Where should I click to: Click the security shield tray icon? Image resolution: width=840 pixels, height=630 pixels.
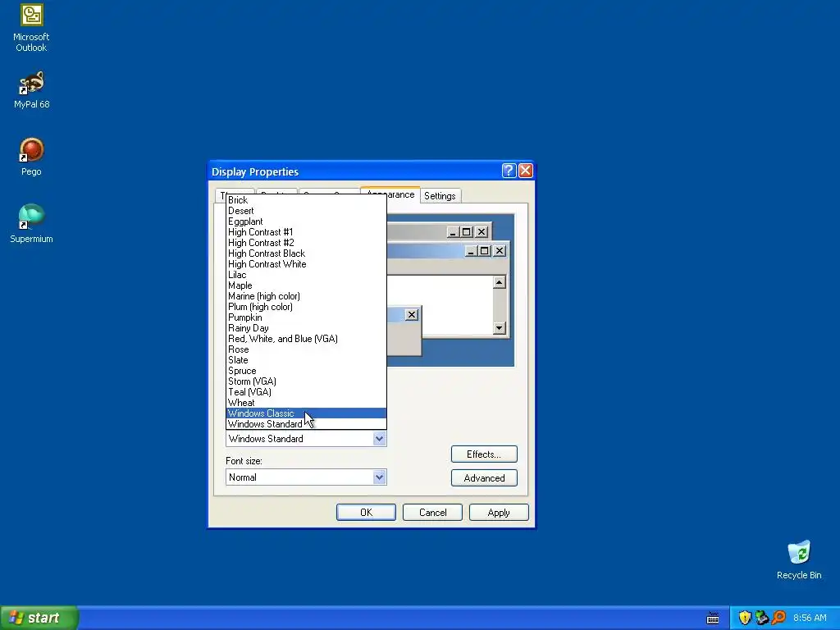[745, 618]
